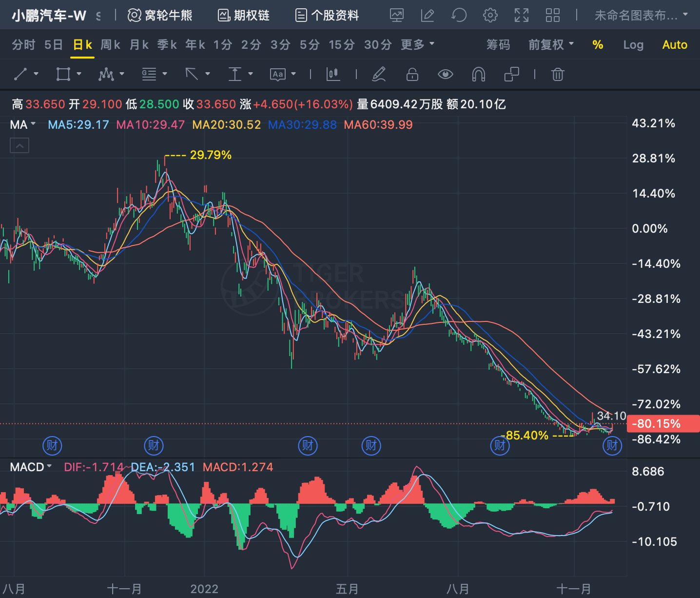Screen dimensions: 700x598
Task: Activate the magnet snap tool
Action: coord(478,74)
